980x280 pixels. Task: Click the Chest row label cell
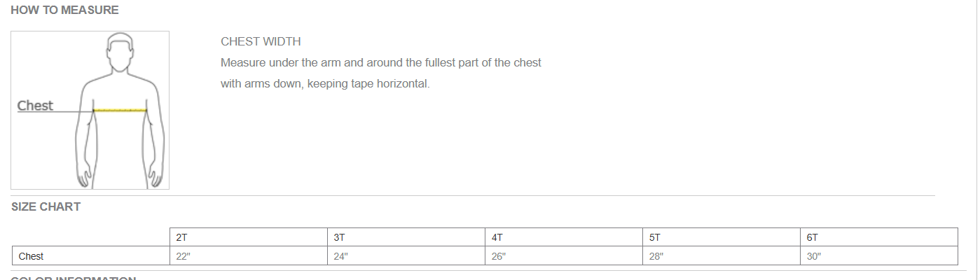[x=91, y=256]
